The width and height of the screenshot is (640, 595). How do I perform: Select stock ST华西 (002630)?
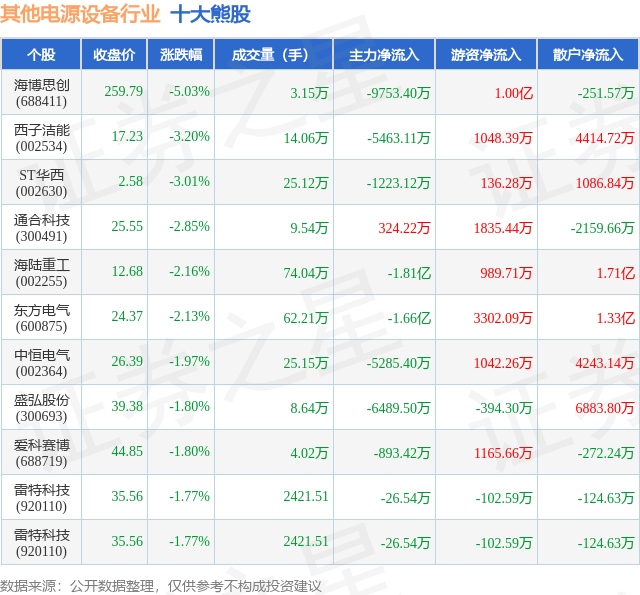pos(41,183)
